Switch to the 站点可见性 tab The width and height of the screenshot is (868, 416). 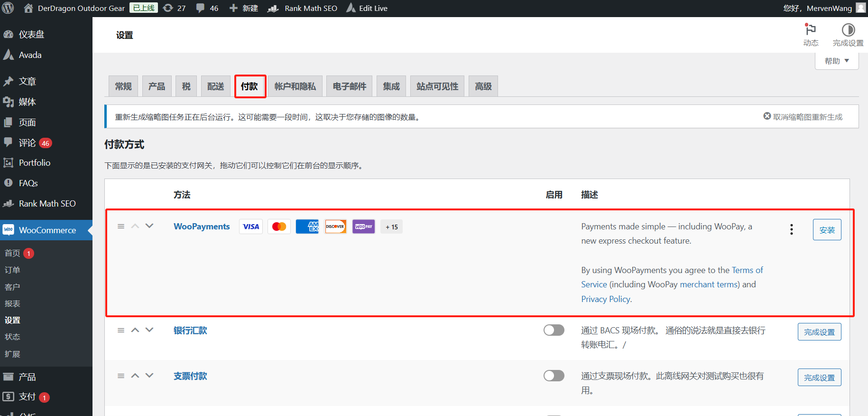point(437,86)
